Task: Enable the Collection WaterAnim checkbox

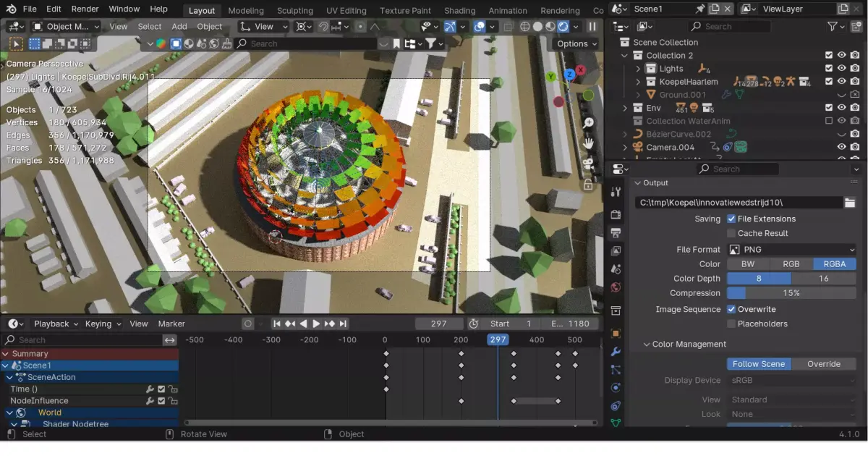Action: tap(829, 121)
